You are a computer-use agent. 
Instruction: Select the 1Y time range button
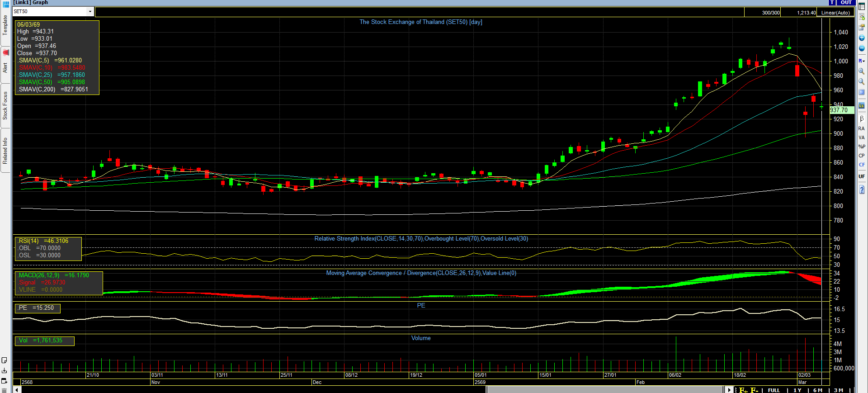click(797, 390)
